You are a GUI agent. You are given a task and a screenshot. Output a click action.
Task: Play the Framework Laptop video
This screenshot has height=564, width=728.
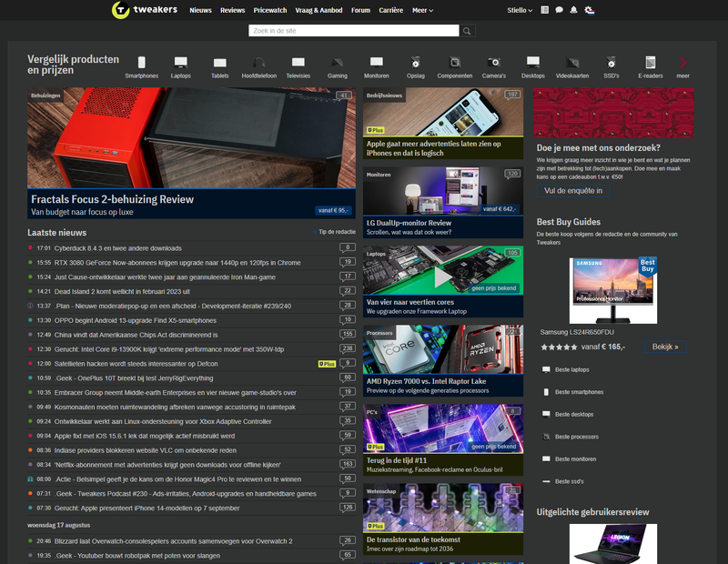(x=443, y=277)
